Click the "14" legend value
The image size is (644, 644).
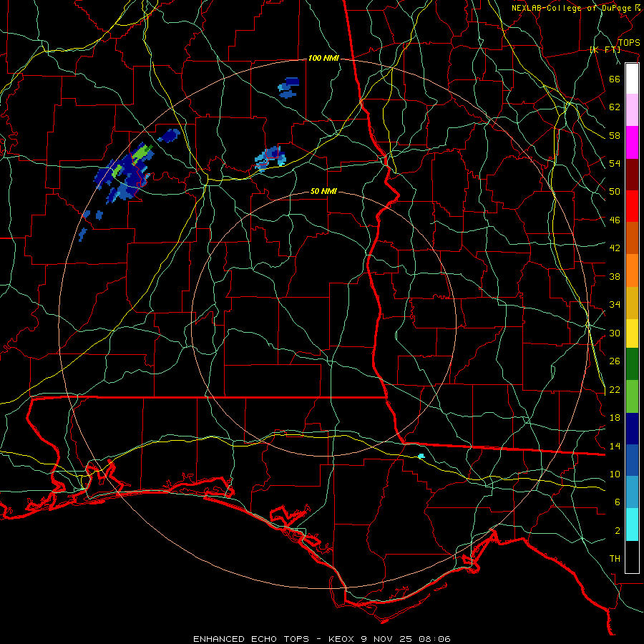[x=615, y=446]
